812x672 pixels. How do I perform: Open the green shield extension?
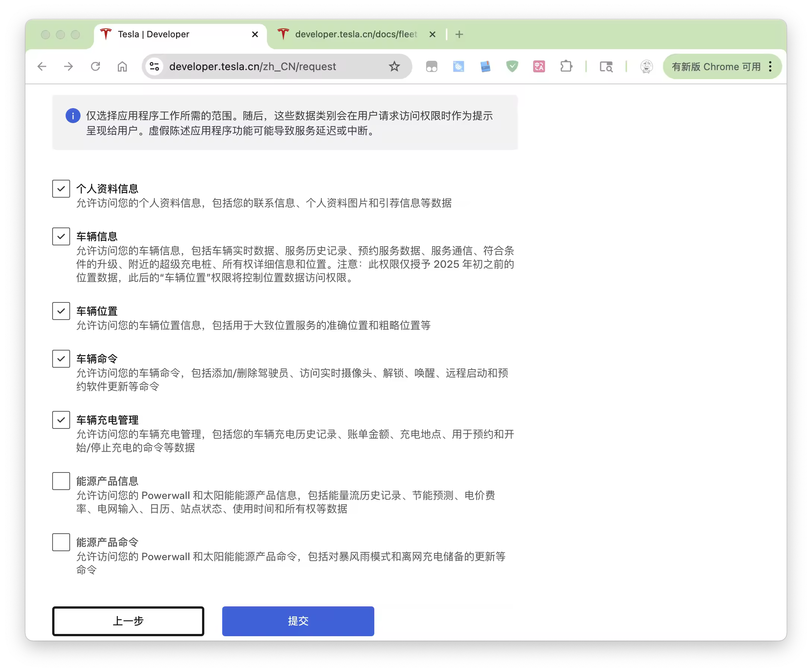point(512,66)
